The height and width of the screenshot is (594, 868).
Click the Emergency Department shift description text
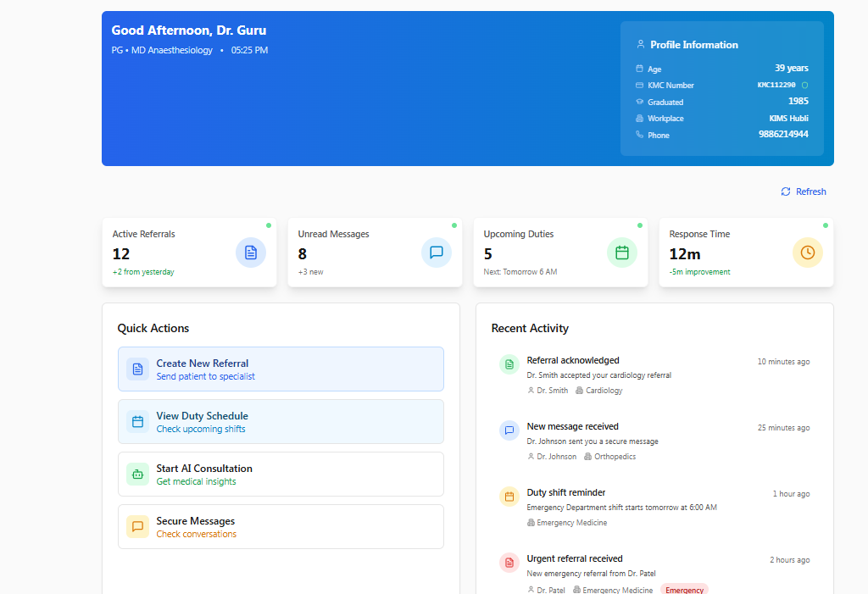tap(621, 508)
